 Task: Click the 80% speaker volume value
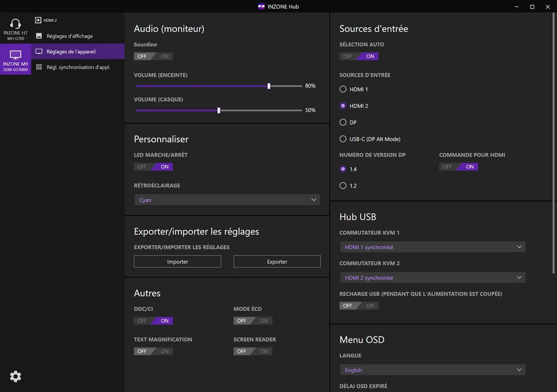311,86
